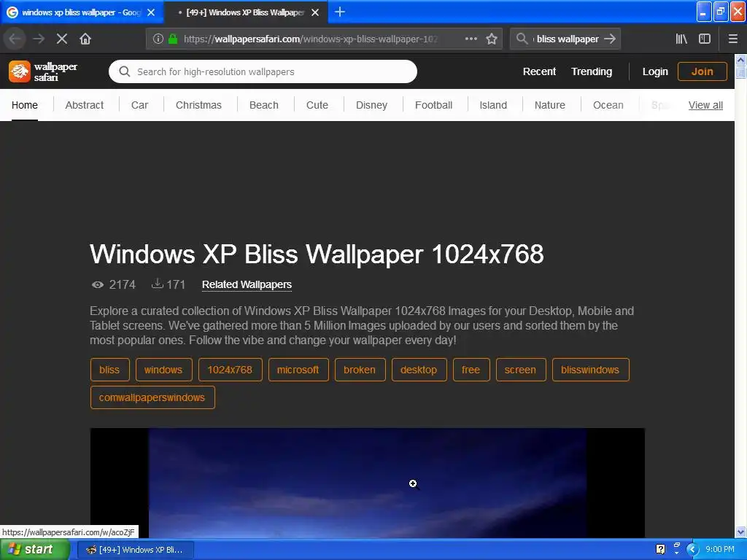This screenshot has width=747, height=560.
Task: Open the Beach category
Action: pyautogui.click(x=264, y=105)
